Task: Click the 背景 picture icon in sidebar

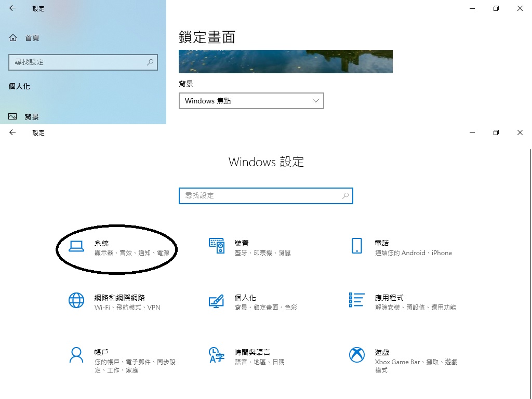Action: point(12,117)
